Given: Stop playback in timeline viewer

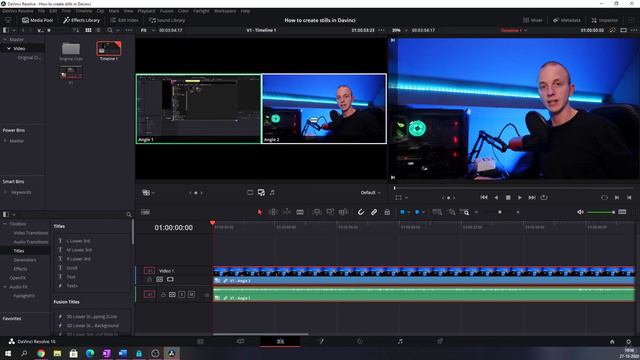Looking at the screenshot, I should (x=508, y=197).
